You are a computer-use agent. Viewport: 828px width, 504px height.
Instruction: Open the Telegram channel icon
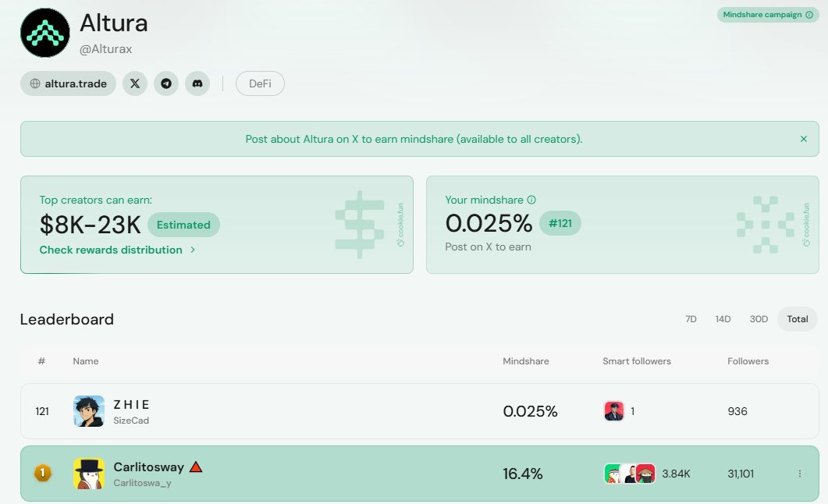click(x=165, y=83)
